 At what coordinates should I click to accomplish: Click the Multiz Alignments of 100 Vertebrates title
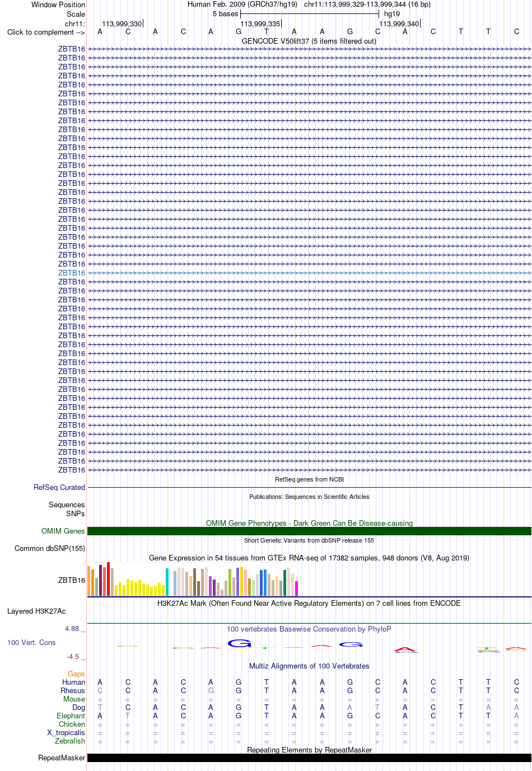point(309,666)
